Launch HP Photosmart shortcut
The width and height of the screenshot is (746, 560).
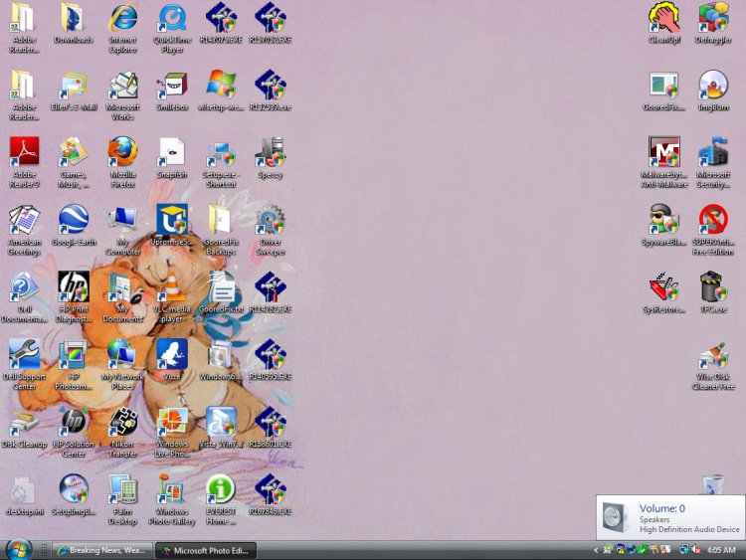pyautogui.click(x=74, y=365)
